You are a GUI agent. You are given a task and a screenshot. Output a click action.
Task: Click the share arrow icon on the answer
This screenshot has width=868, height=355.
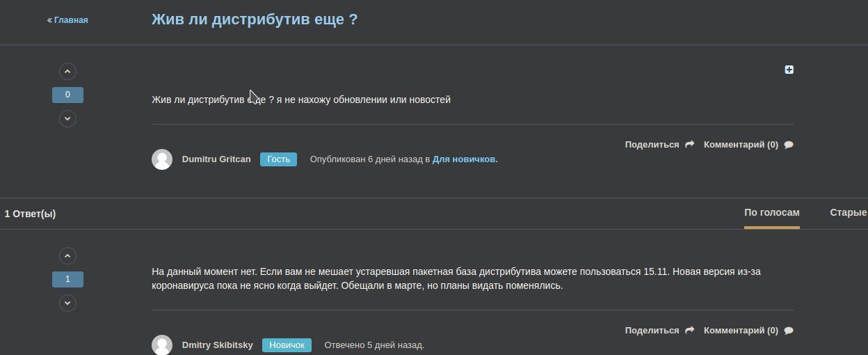[689, 331]
